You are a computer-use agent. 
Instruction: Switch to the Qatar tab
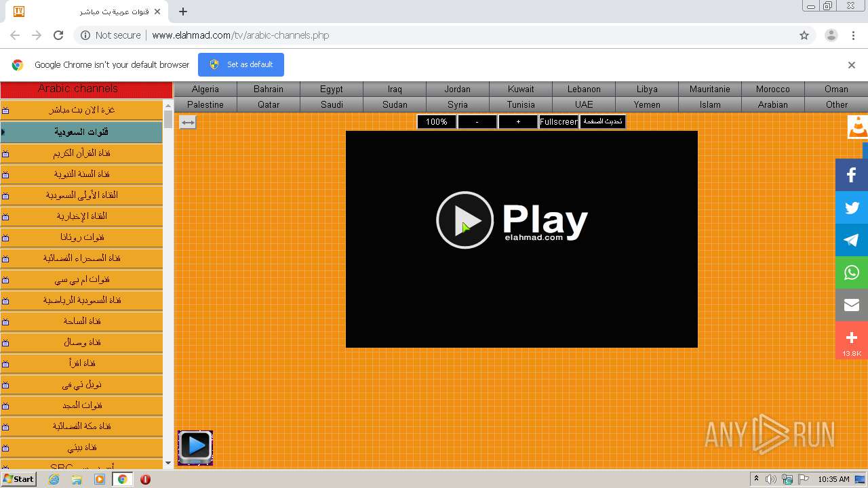tap(269, 104)
